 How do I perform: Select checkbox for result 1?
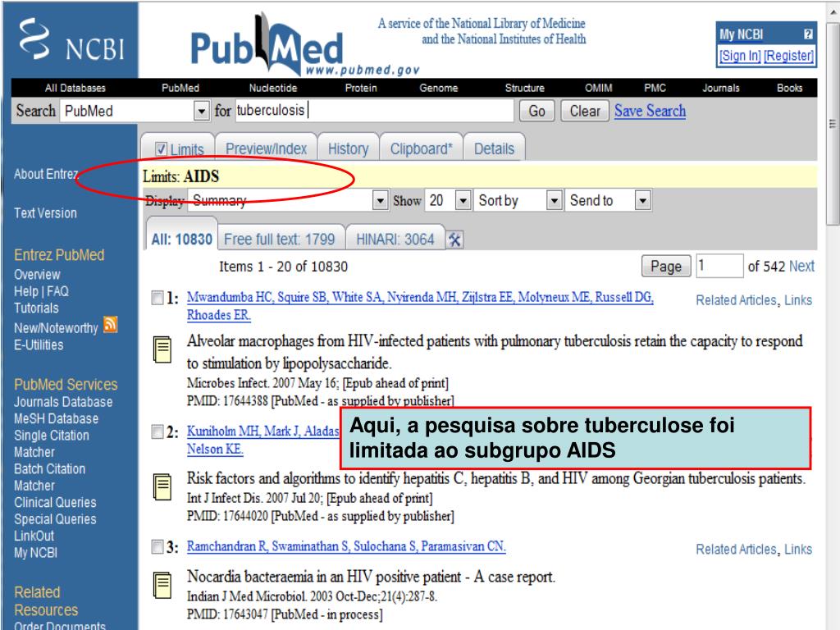[x=157, y=297]
